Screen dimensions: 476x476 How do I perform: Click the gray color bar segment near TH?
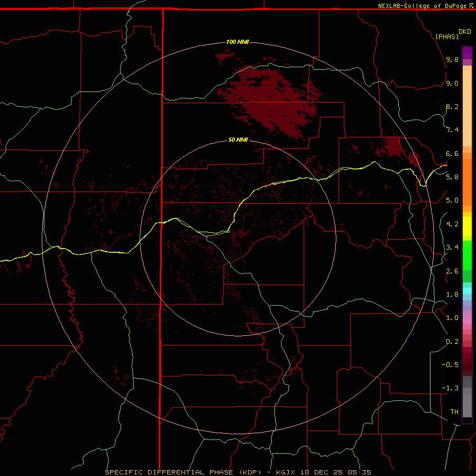point(467,407)
